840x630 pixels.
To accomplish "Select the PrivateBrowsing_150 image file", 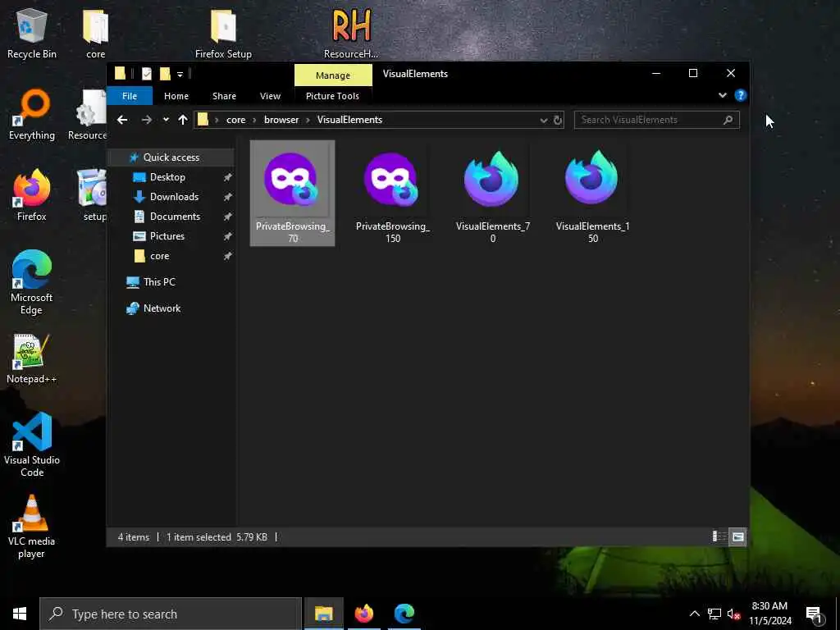I will 393,194.
